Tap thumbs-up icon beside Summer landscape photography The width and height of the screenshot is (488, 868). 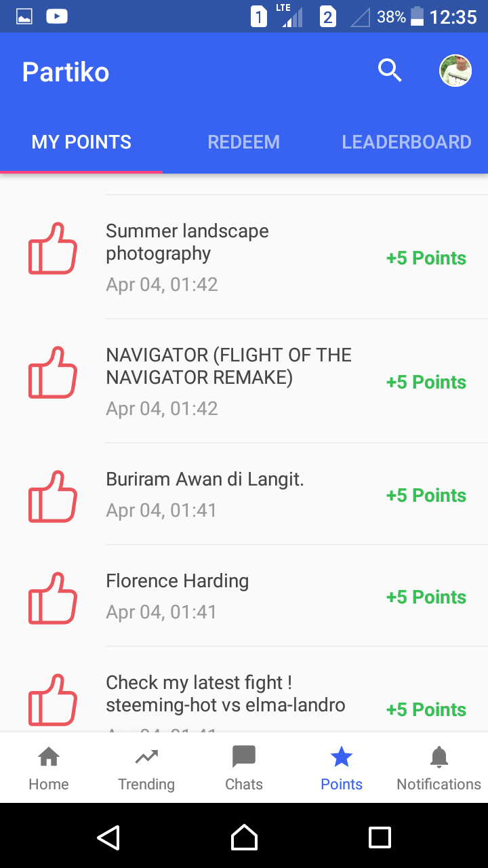click(52, 249)
